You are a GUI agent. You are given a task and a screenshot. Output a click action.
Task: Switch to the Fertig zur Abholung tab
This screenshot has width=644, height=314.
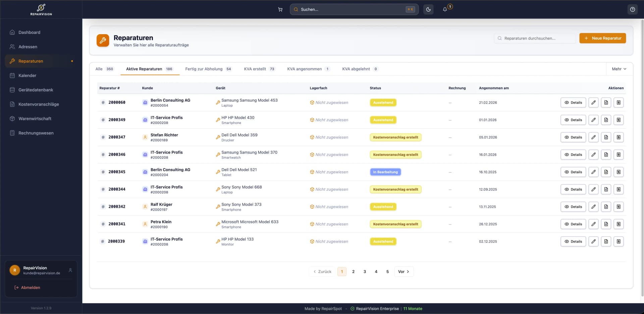point(204,69)
